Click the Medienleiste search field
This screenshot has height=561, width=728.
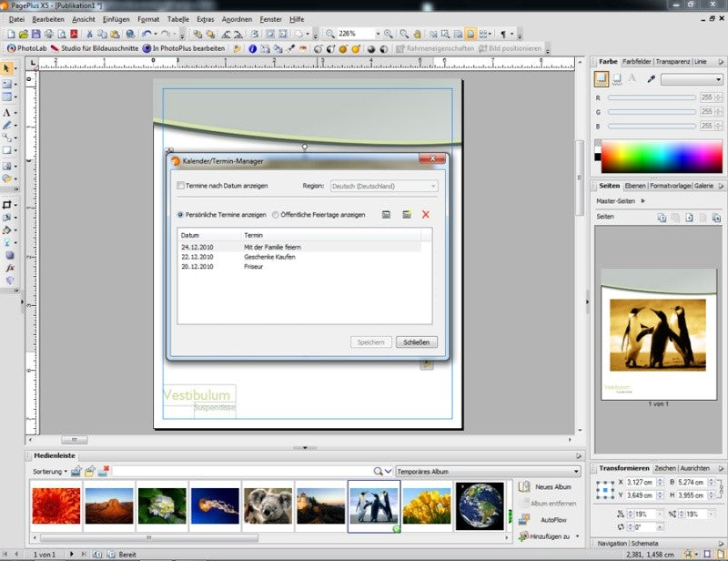[243, 472]
